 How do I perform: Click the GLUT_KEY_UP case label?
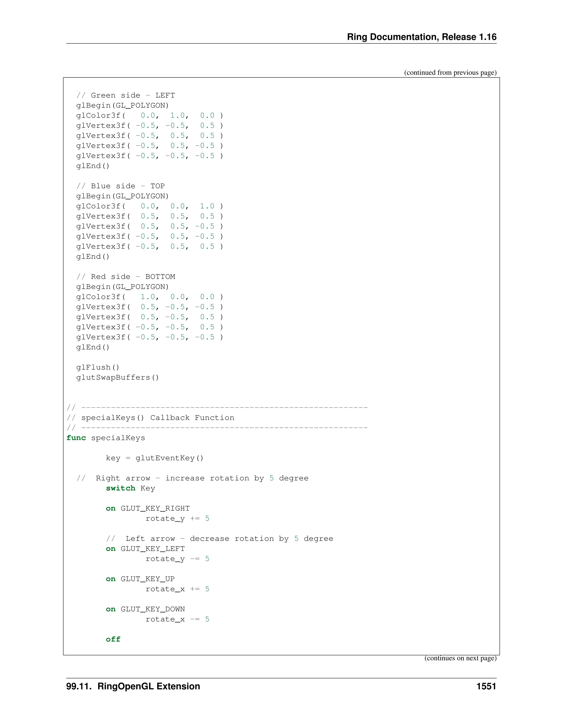(x=147, y=579)
